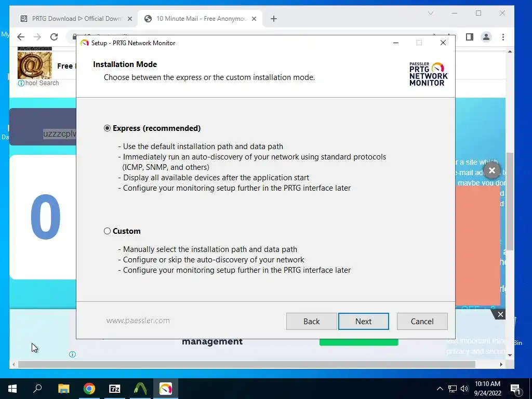This screenshot has width=532, height=399.
Task: Minimize the PRTG Setup dialog
Action: 395,43
